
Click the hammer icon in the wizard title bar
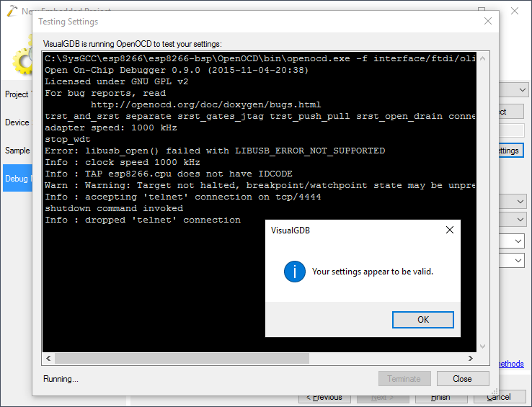coord(12,11)
